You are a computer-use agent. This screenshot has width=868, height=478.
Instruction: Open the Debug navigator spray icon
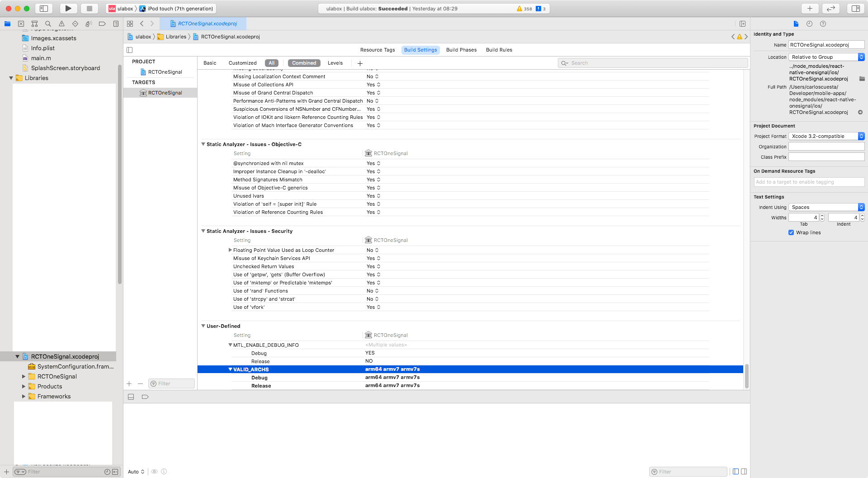pyautogui.click(x=89, y=24)
